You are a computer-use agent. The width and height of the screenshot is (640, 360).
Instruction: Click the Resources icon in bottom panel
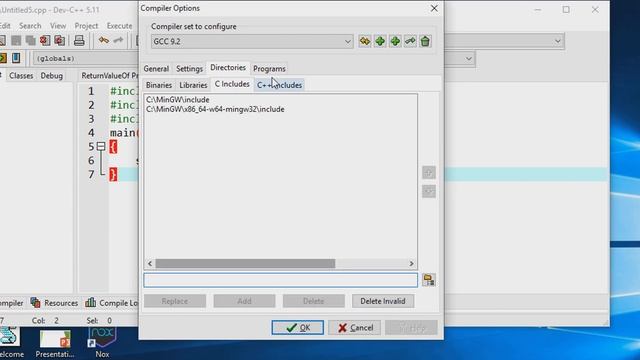[36, 302]
